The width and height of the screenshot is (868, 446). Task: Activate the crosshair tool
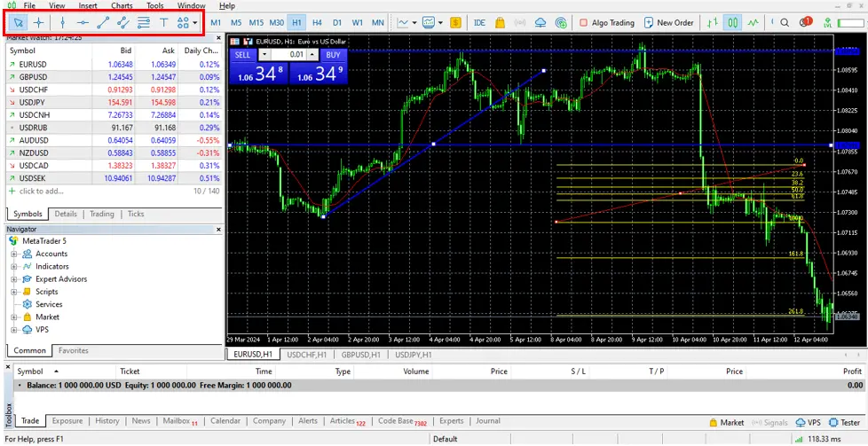(38, 23)
